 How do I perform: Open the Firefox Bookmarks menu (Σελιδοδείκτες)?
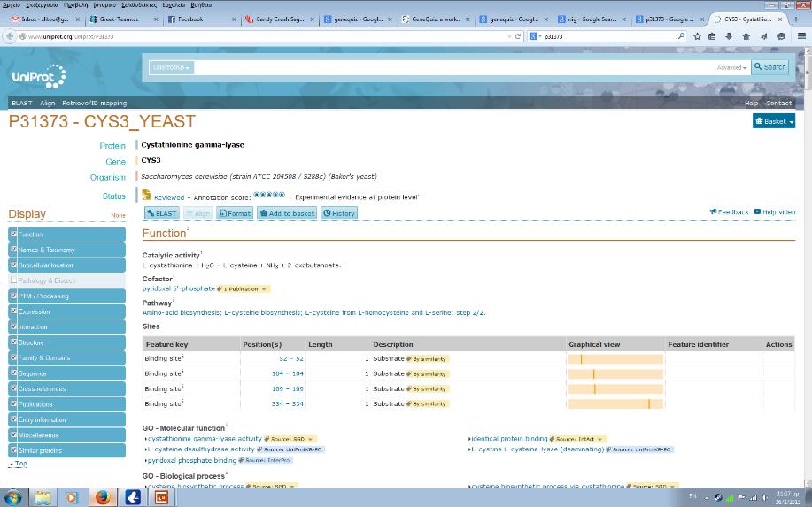139,4
